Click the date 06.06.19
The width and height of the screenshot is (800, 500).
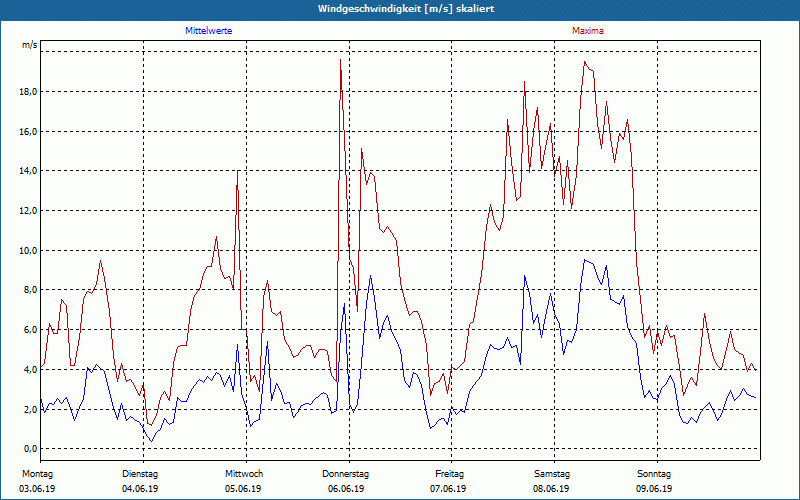[346, 489]
